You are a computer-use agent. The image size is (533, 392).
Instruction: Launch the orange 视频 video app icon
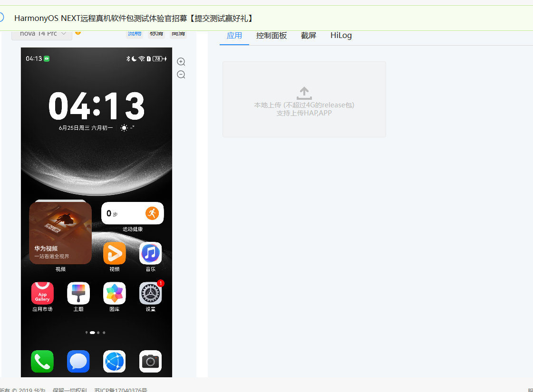(114, 253)
